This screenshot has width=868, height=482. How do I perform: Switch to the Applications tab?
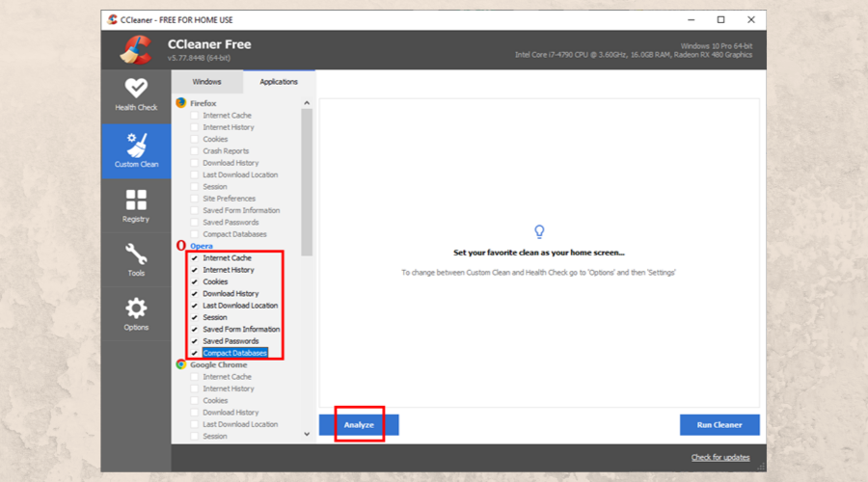pyautogui.click(x=279, y=82)
